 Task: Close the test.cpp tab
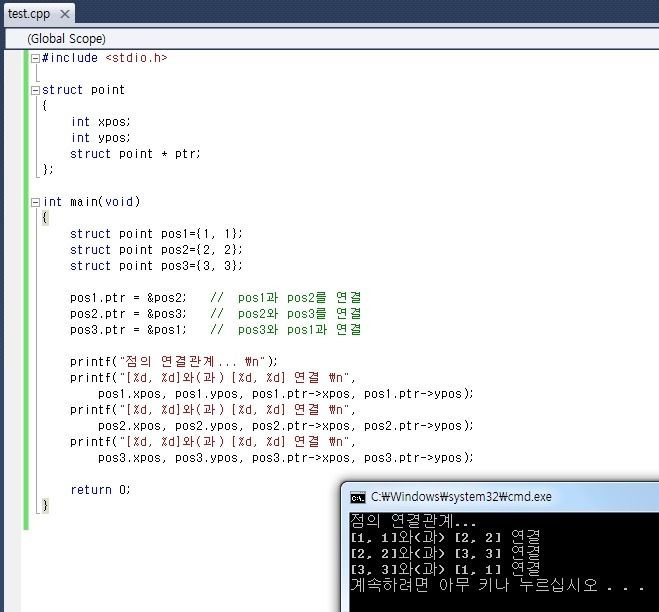point(65,14)
